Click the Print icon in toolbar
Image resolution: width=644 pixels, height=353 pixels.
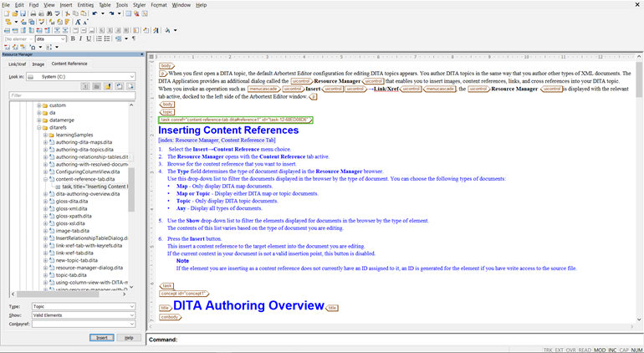click(x=33, y=13)
